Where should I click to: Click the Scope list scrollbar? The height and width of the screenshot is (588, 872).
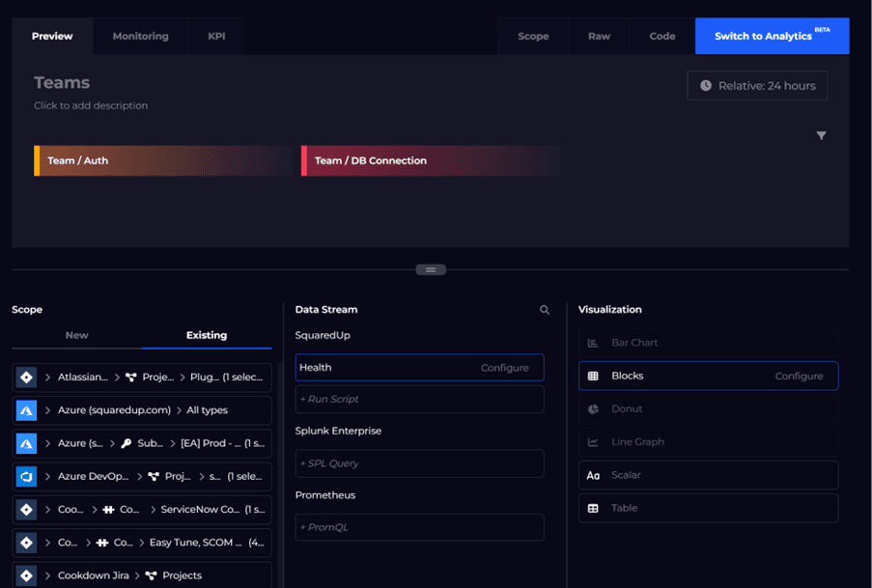point(280,476)
